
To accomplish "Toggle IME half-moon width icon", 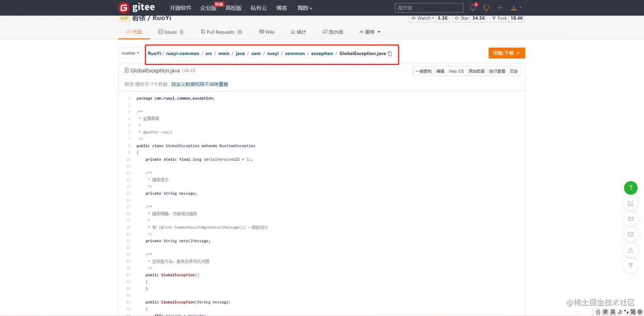I will tap(620, 312).
